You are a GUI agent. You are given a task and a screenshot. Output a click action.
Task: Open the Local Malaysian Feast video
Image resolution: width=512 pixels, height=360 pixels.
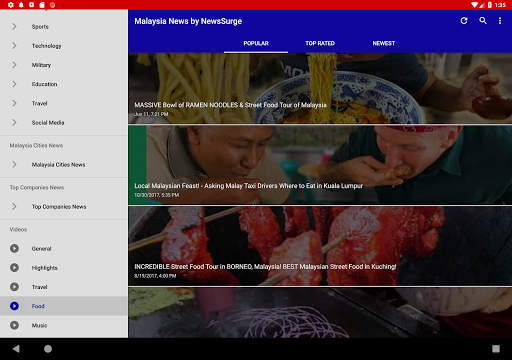pyautogui.click(x=320, y=165)
